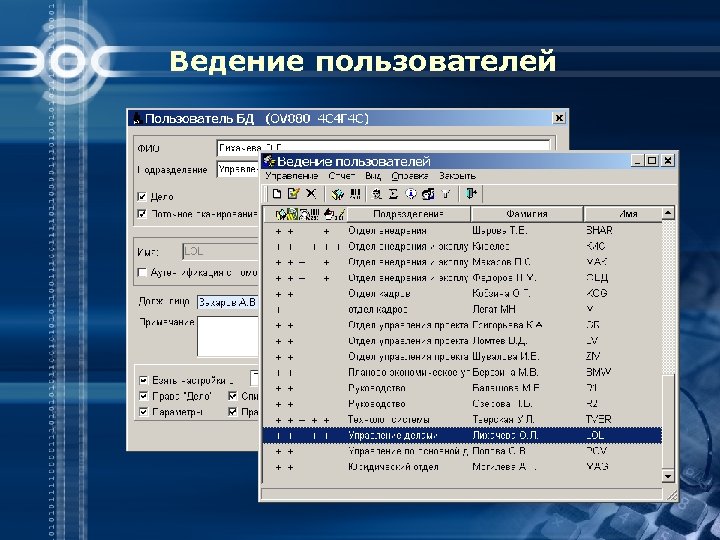The height and width of the screenshot is (540, 720).
Task: Toggle the checkbox beside Пра
Action: point(233,412)
